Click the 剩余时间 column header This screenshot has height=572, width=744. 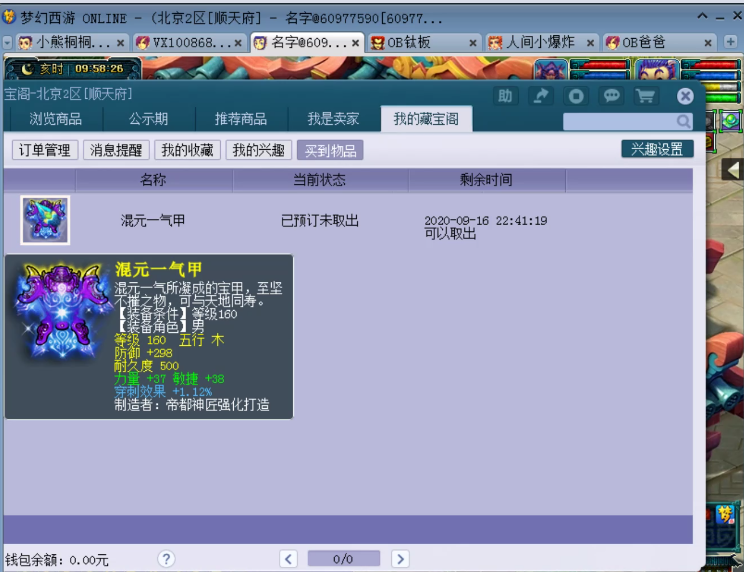point(486,180)
